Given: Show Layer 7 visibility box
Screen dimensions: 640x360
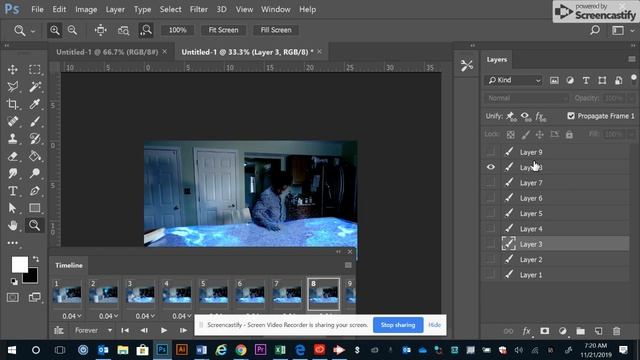Looking at the screenshot, I should click(491, 183).
